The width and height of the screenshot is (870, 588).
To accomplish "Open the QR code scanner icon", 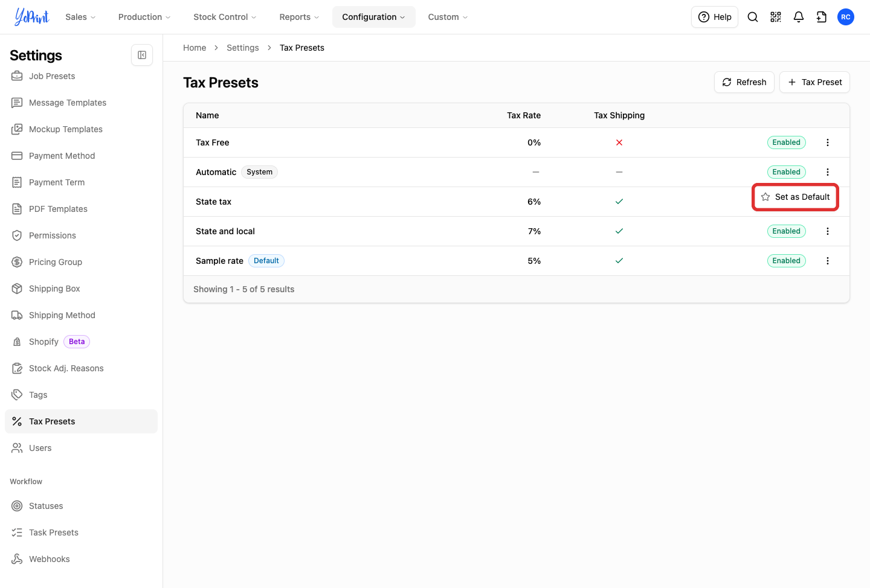I will [x=776, y=17].
